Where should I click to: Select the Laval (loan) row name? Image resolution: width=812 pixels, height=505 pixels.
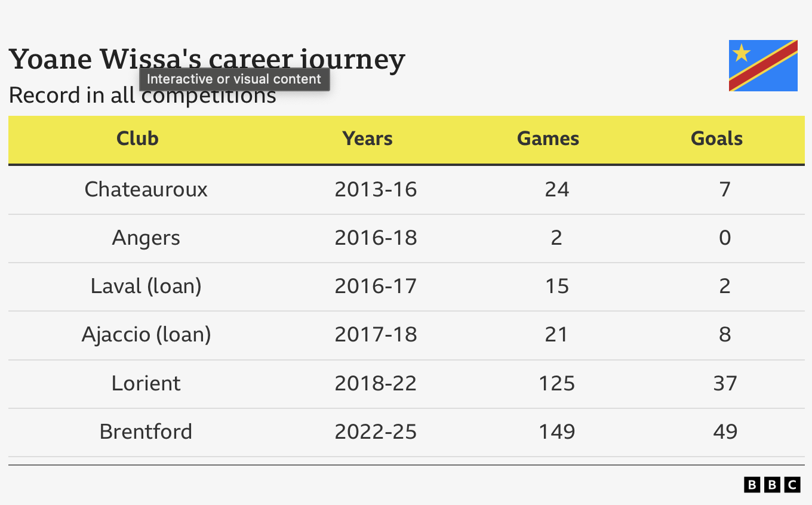pyautogui.click(x=146, y=286)
